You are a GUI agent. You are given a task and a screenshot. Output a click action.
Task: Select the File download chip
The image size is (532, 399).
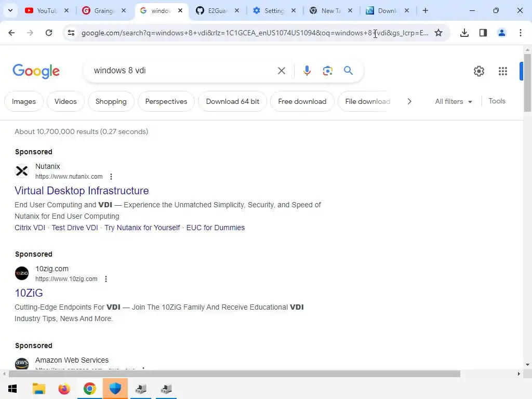click(x=365, y=101)
